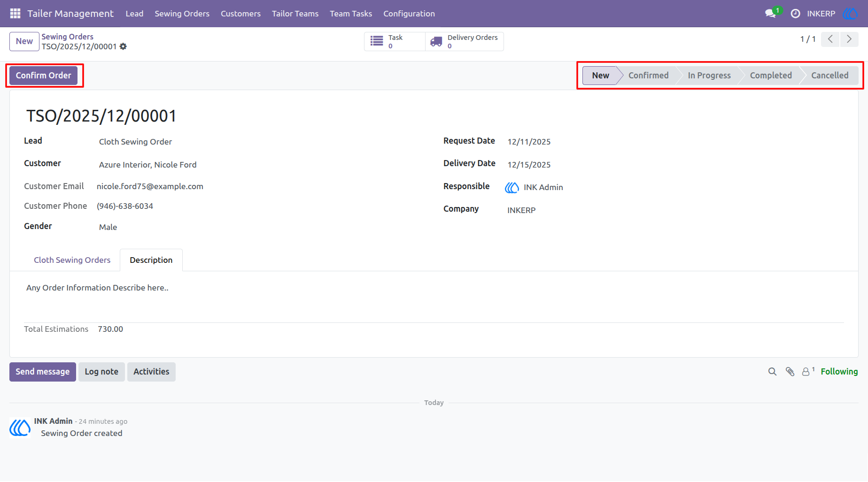The width and height of the screenshot is (868, 482).
Task: Create a New sewing order
Action: click(x=24, y=41)
